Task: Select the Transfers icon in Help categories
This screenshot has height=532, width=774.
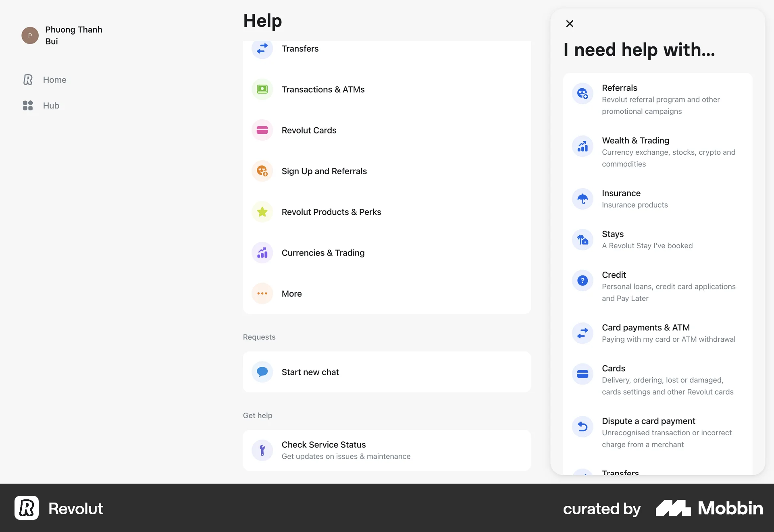Action: click(x=262, y=49)
